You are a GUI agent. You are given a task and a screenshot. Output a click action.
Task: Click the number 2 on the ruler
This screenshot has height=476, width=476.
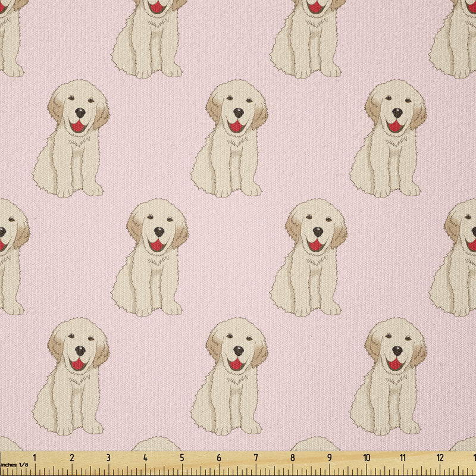71,458
